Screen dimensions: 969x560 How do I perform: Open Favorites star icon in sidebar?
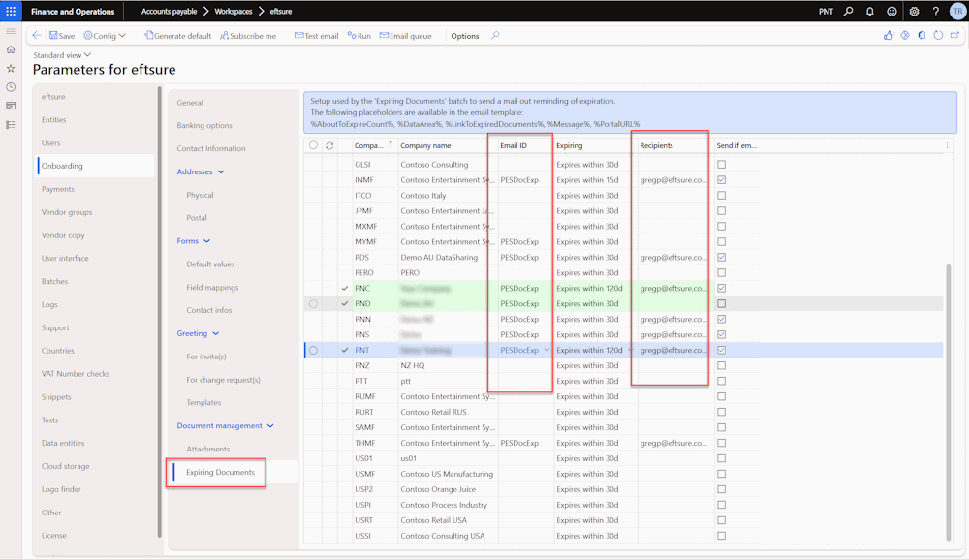pos(11,69)
